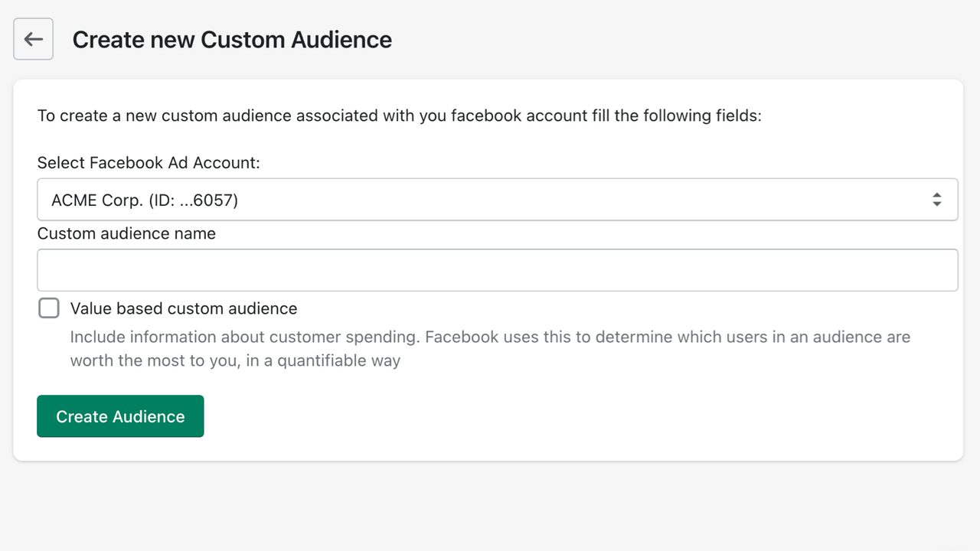Click Create Audience to submit
Viewport: 980px width, 551px height.
[x=120, y=416]
